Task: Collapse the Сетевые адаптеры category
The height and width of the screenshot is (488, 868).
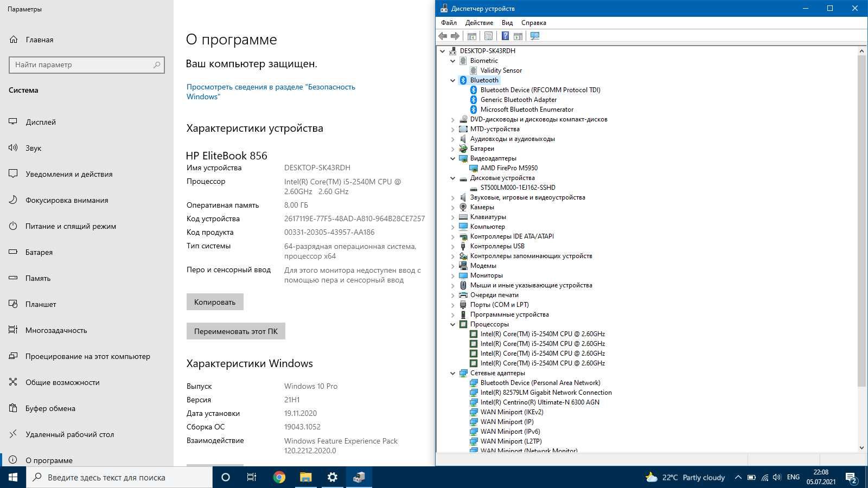Action: point(453,373)
